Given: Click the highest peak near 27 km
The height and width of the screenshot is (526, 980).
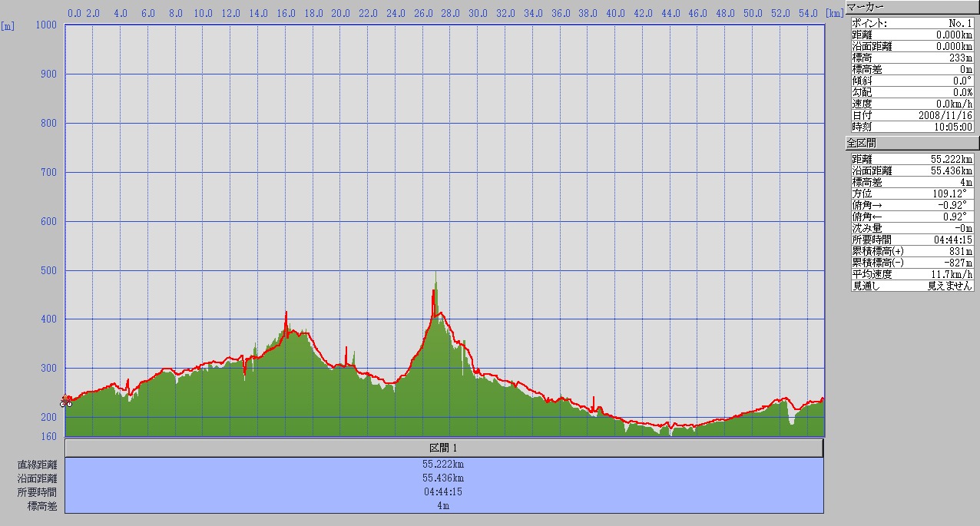Looking at the screenshot, I should click(436, 273).
